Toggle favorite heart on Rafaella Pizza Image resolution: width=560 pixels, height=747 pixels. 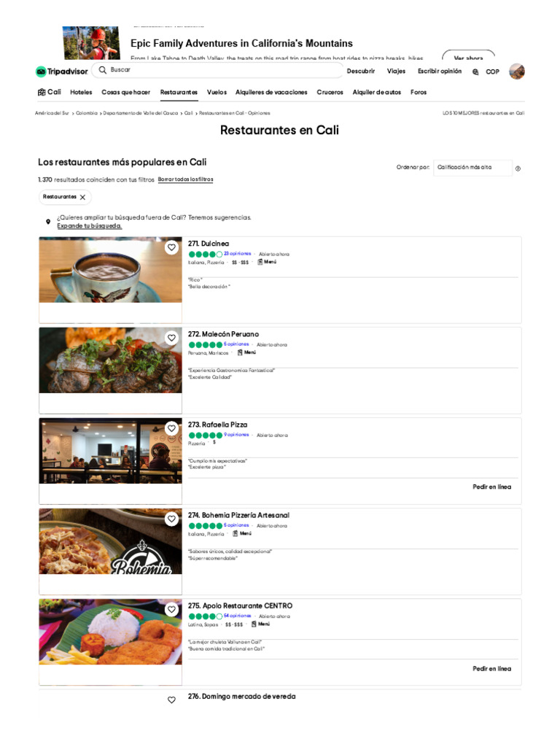171,428
